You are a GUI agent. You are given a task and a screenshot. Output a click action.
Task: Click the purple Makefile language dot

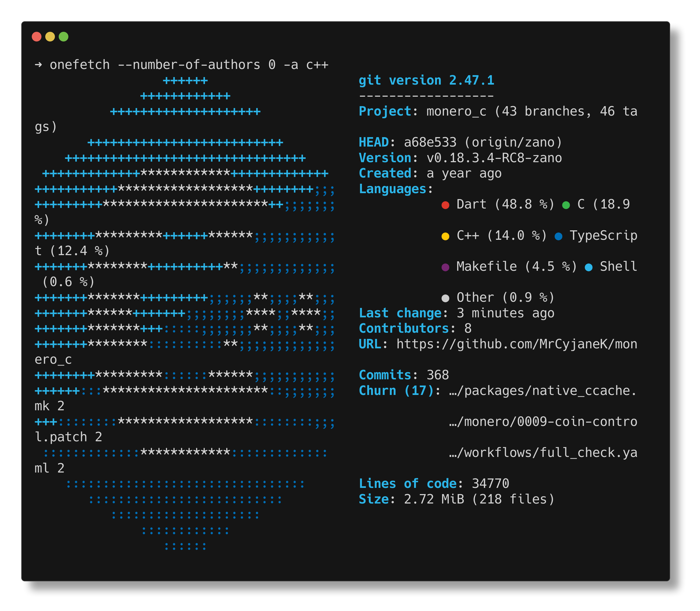[445, 267]
